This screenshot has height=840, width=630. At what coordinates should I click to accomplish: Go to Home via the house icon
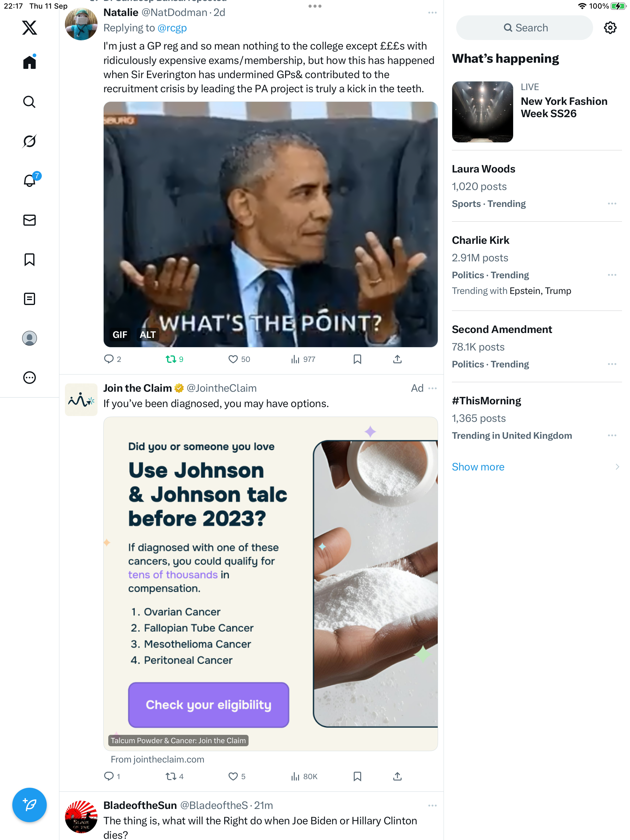tap(29, 62)
